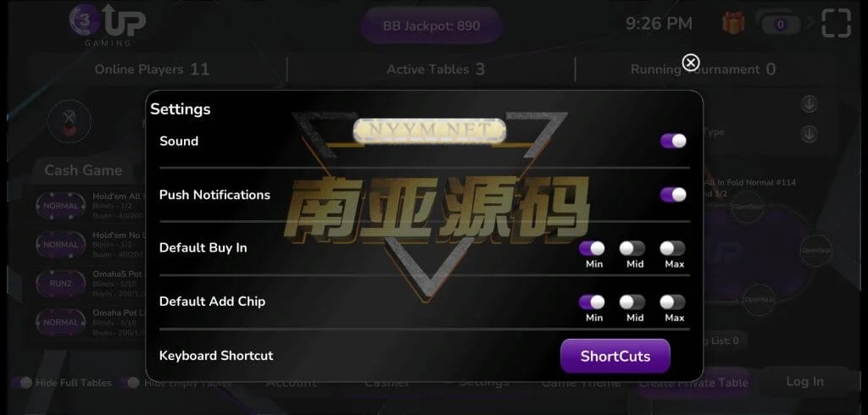This screenshot has width=868, height=415.
Task: Set Default Buy In to Max
Action: coord(672,248)
